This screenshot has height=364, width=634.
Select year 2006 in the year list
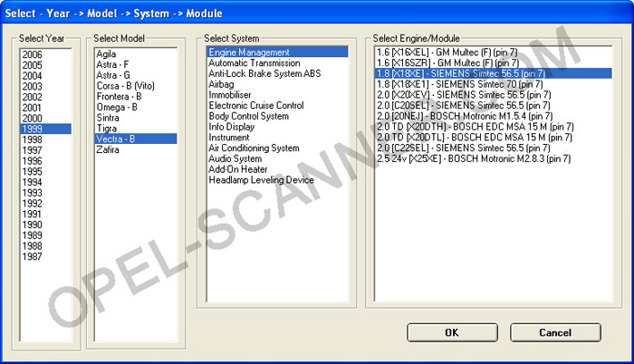click(33, 54)
